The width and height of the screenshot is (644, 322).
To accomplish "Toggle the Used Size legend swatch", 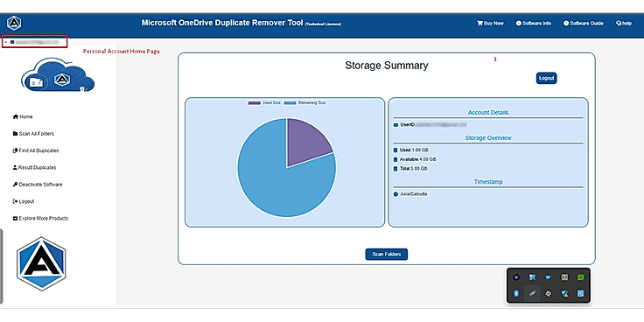I will point(255,102).
